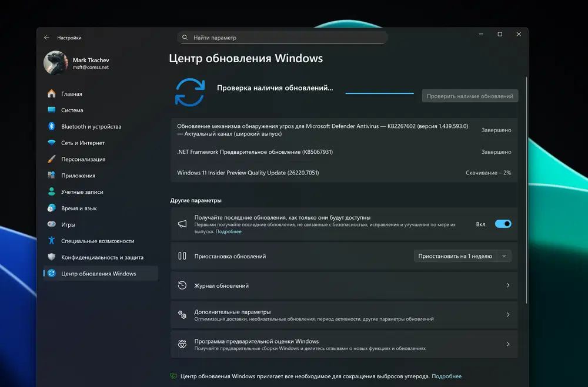Click the gear icon for Дополнительные параметры
Screen dimensions: 588x387
click(184, 314)
